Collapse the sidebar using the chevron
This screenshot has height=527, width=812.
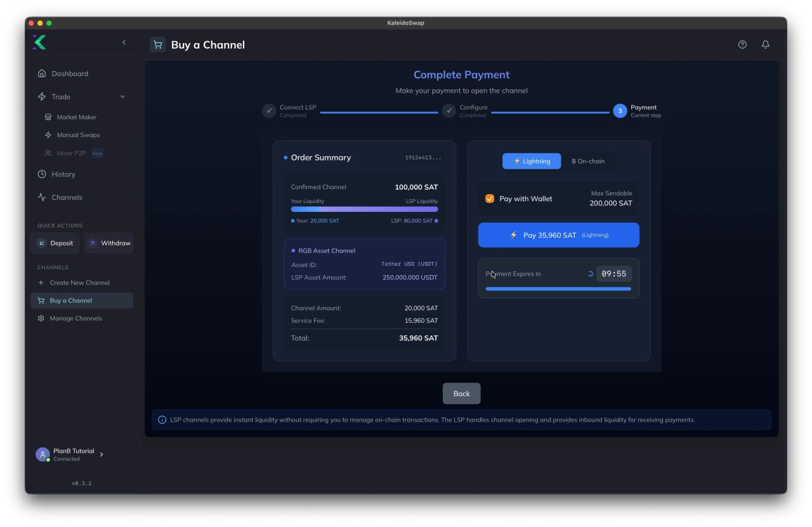[x=124, y=42]
